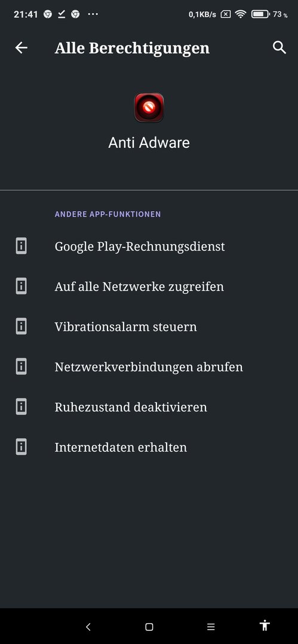Tap the Anti Adware app name

tap(149, 143)
